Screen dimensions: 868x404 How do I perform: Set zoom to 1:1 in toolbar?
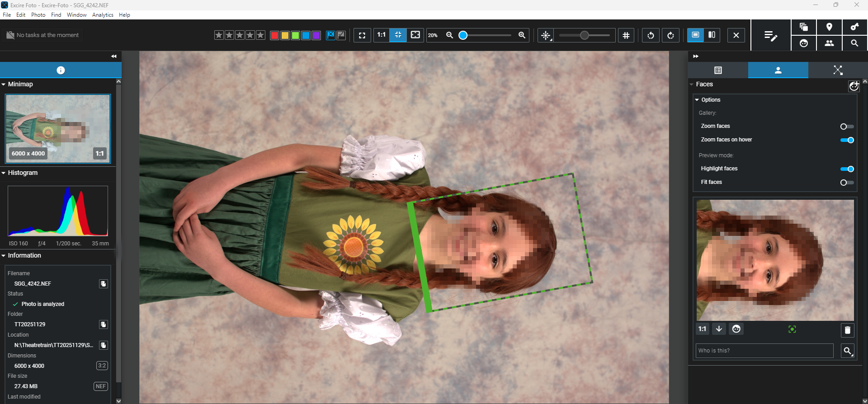(382, 35)
